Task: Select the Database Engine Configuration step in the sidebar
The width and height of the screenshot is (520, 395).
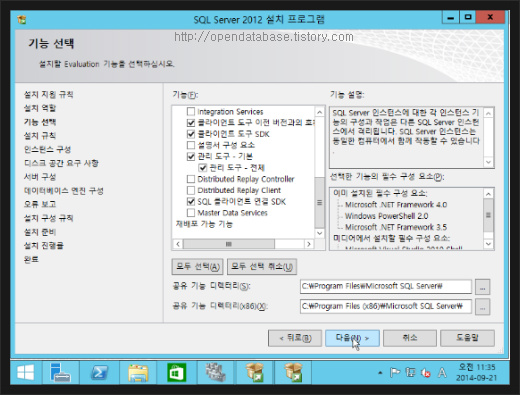Action: coord(64,191)
